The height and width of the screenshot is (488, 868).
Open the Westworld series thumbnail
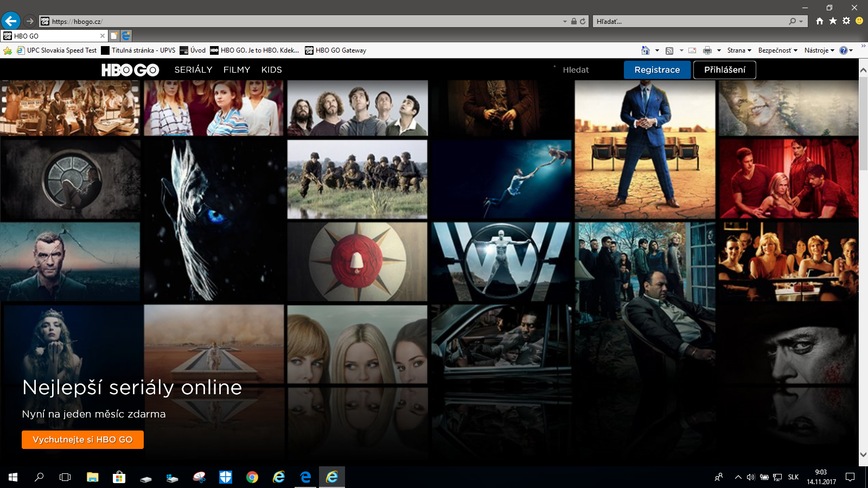point(501,262)
